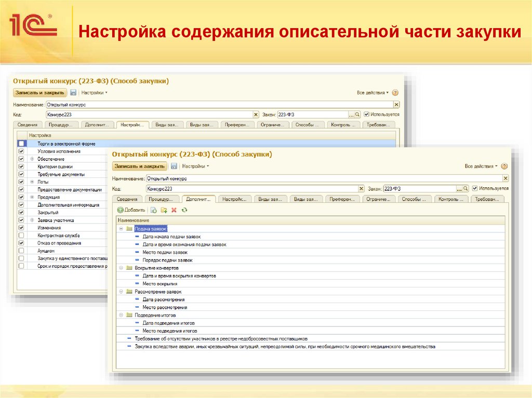Click the refresh icon in the Дополнит toolbar
Screen dimensions: 532x398
click(185, 210)
